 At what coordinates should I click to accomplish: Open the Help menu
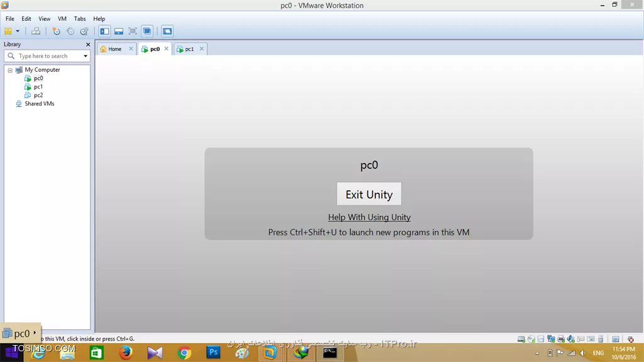99,18
